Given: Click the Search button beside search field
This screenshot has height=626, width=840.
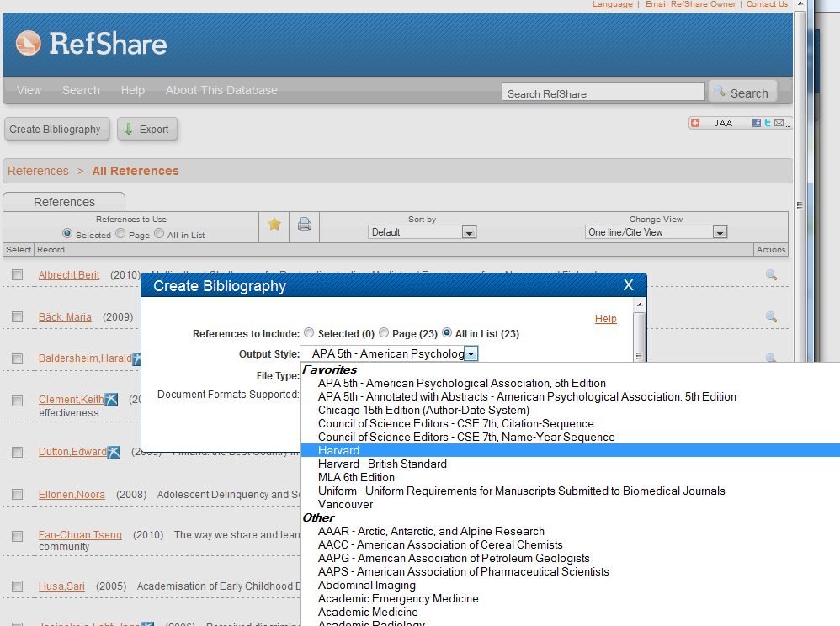Looking at the screenshot, I should pyautogui.click(x=742, y=92).
